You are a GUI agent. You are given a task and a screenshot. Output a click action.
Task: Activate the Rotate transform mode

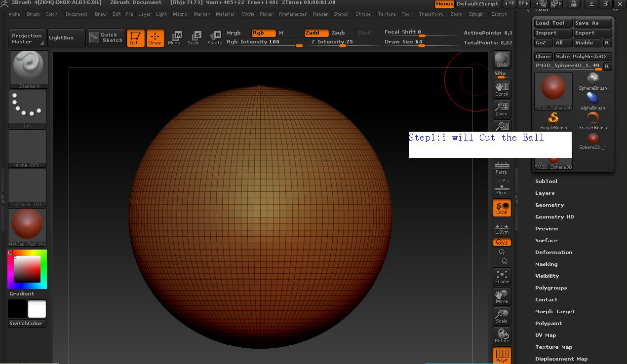pyautogui.click(x=214, y=38)
